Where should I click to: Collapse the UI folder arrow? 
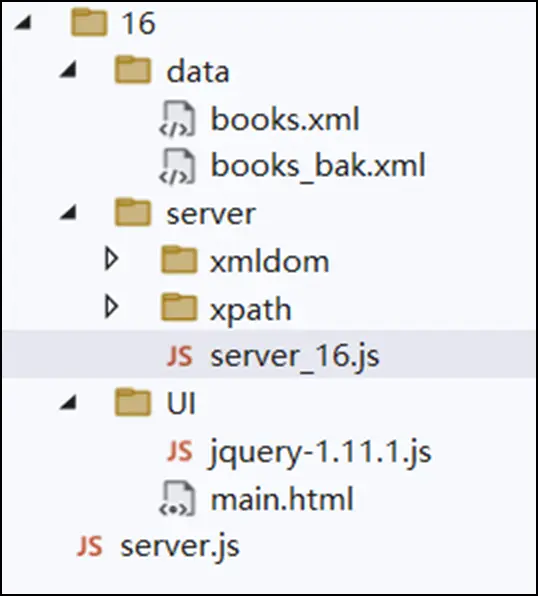pos(68,403)
